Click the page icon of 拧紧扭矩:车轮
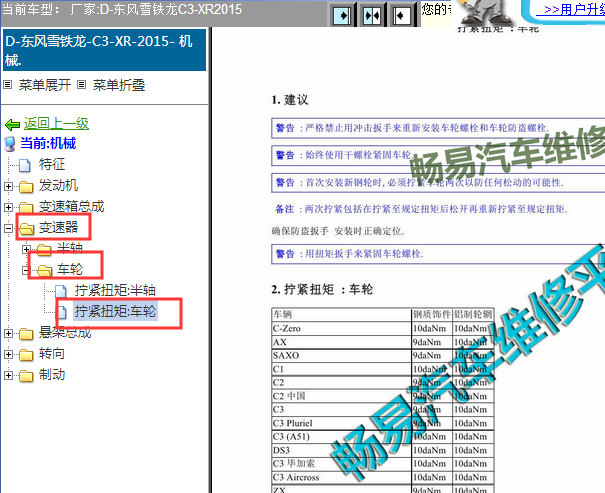Image resolution: width=605 pixels, height=493 pixels. [61, 312]
